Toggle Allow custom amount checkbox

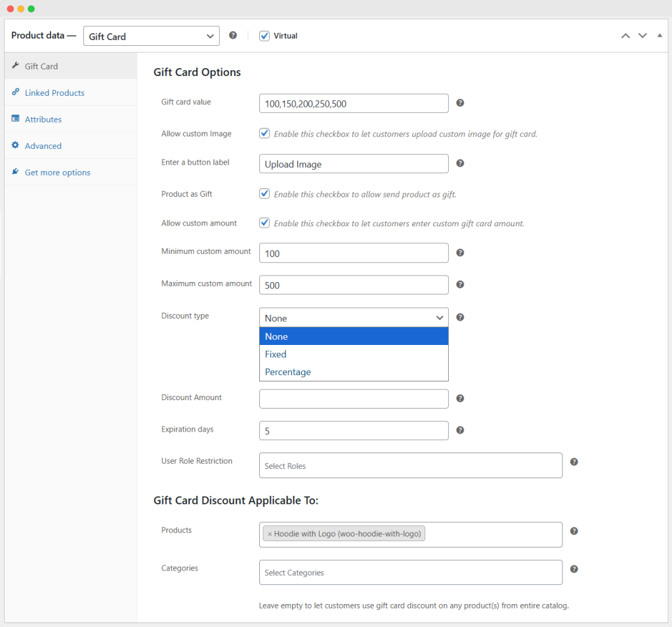[x=264, y=223]
